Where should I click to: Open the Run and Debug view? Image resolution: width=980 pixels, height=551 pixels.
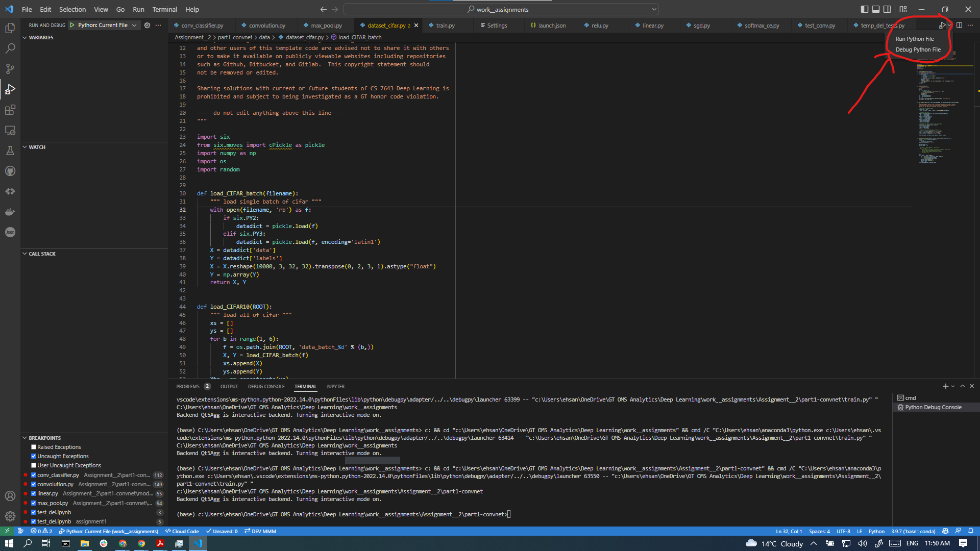pos(10,89)
